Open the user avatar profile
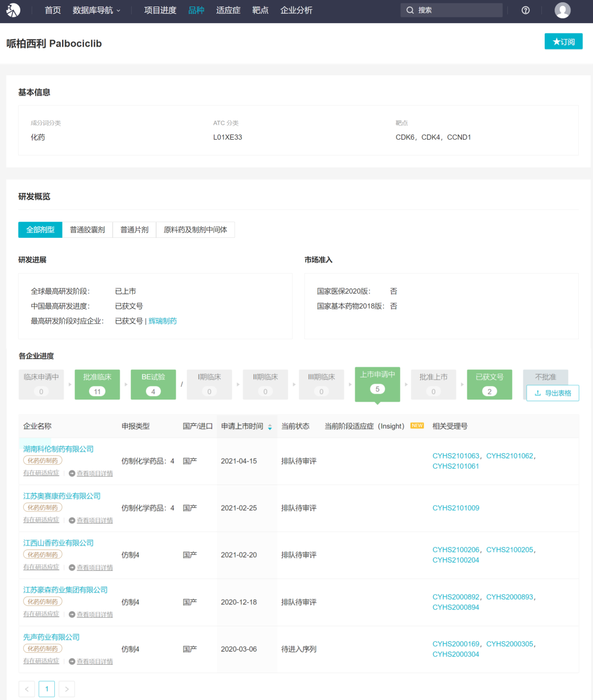Screen dimensions: 593x700 (x=562, y=10)
